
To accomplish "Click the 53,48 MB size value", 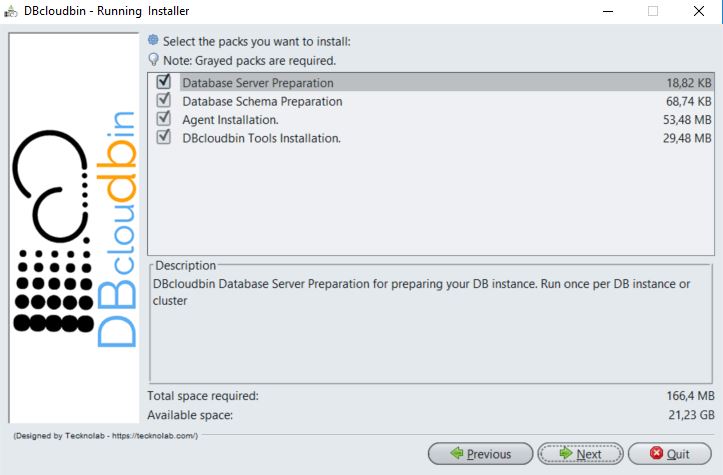I will tap(687, 120).
